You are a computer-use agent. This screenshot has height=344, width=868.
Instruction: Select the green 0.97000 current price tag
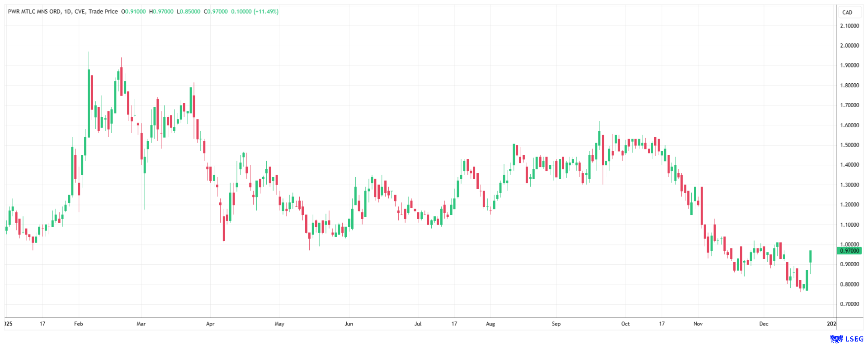tap(849, 251)
